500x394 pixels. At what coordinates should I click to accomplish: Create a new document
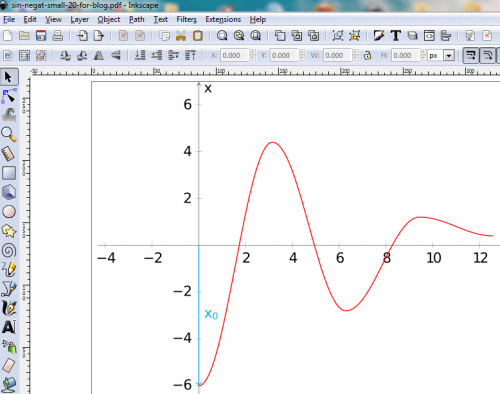pos(8,36)
